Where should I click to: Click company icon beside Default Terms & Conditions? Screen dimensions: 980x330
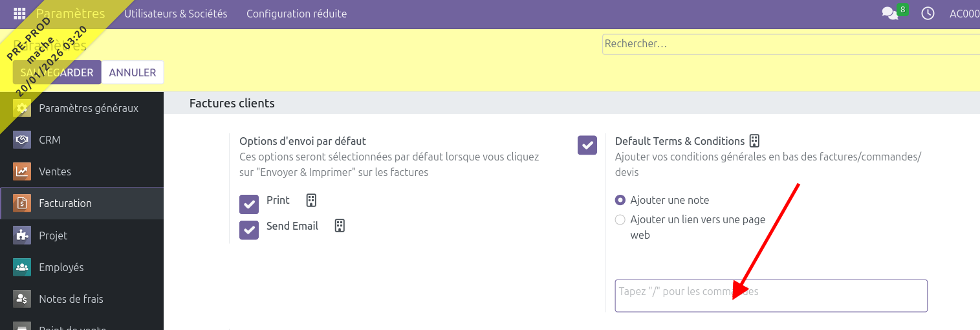coord(754,141)
